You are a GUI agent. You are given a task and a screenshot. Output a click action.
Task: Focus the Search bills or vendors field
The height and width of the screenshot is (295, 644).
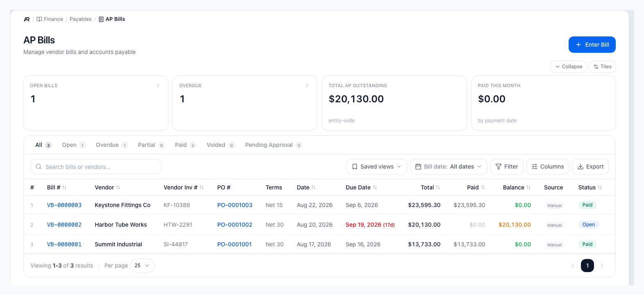click(x=96, y=167)
